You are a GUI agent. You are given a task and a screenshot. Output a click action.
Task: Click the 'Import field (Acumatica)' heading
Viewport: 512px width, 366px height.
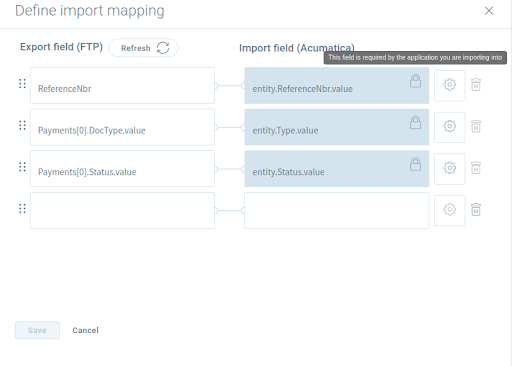click(x=297, y=48)
